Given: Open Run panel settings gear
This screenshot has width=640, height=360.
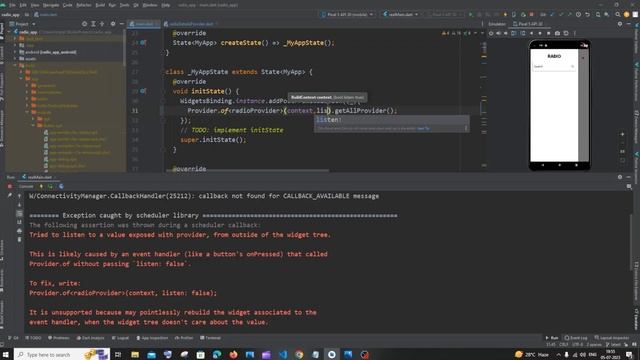Looking at the screenshot, I should (620, 177).
